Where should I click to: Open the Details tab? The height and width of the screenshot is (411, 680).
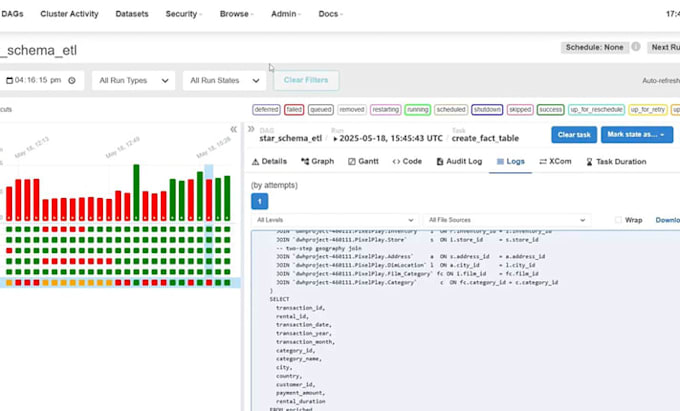pyautogui.click(x=269, y=162)
